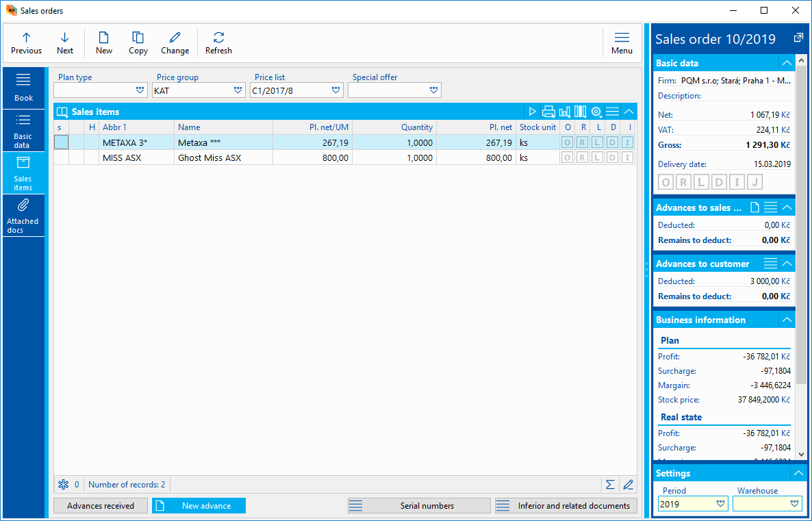Collapse the Settings panel
The width and height of the screenshot is (812, 521).
798,473
